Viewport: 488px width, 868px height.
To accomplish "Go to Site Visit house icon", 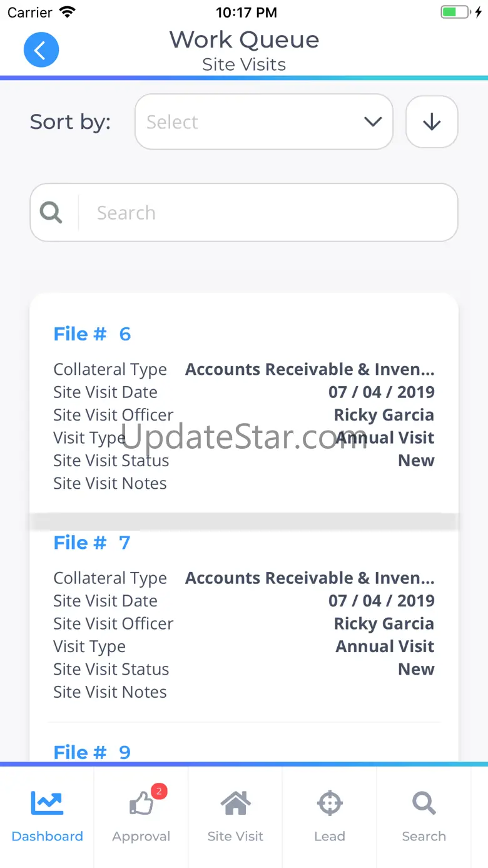I will tap(236, 803).
